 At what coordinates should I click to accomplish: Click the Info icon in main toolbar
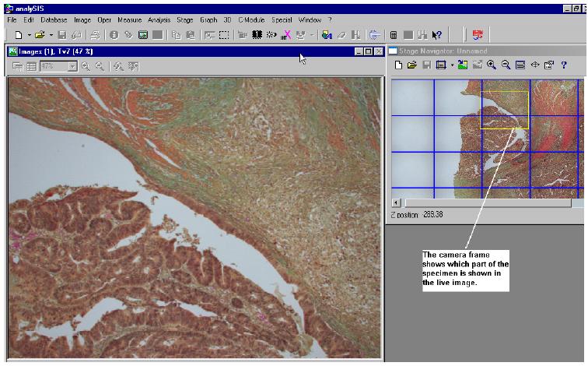coord(114,35)
